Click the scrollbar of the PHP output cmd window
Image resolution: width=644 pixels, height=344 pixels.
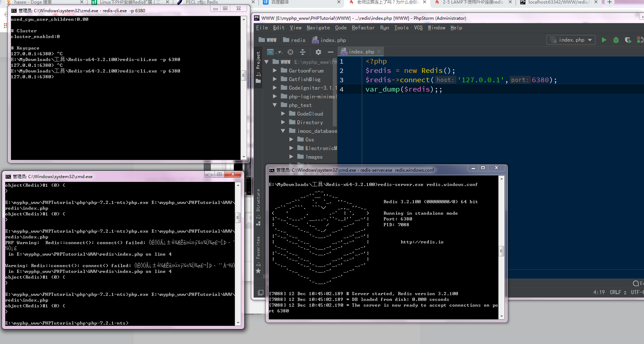click(238, 218)
